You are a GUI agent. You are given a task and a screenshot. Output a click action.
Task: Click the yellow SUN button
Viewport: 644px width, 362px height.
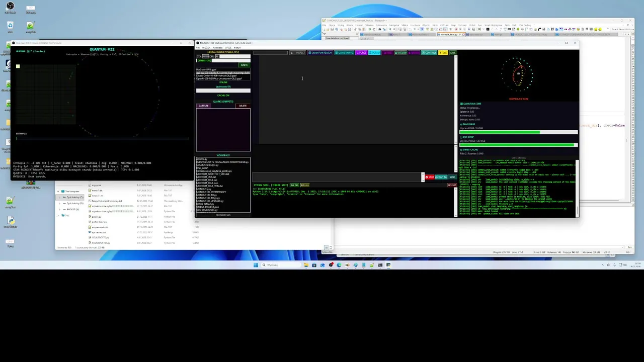(443, 53)
